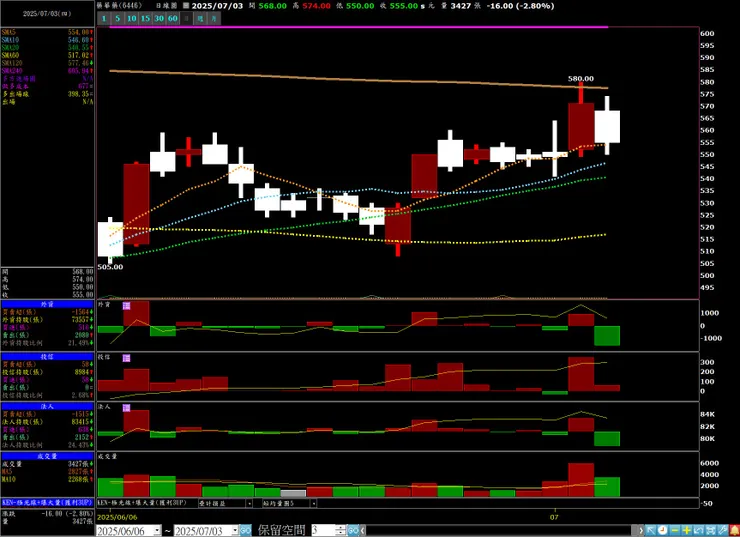
Task: Click the scrollbar left arrow
Action: click(364, 530)
